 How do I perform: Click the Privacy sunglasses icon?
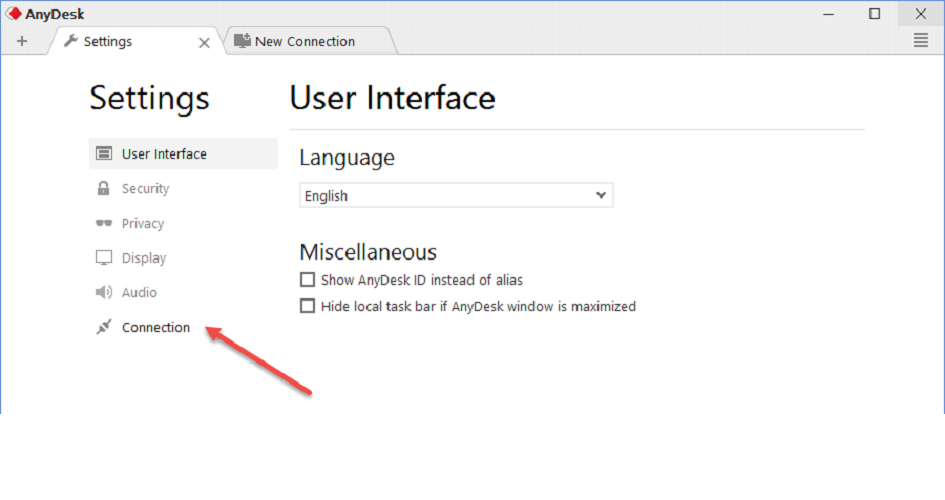click(103, 224)
